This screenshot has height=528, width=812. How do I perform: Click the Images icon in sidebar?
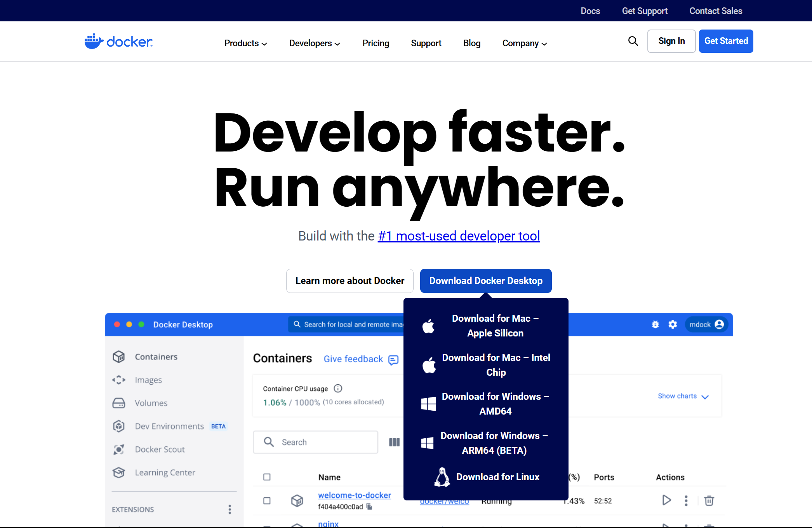click(119, 380)
